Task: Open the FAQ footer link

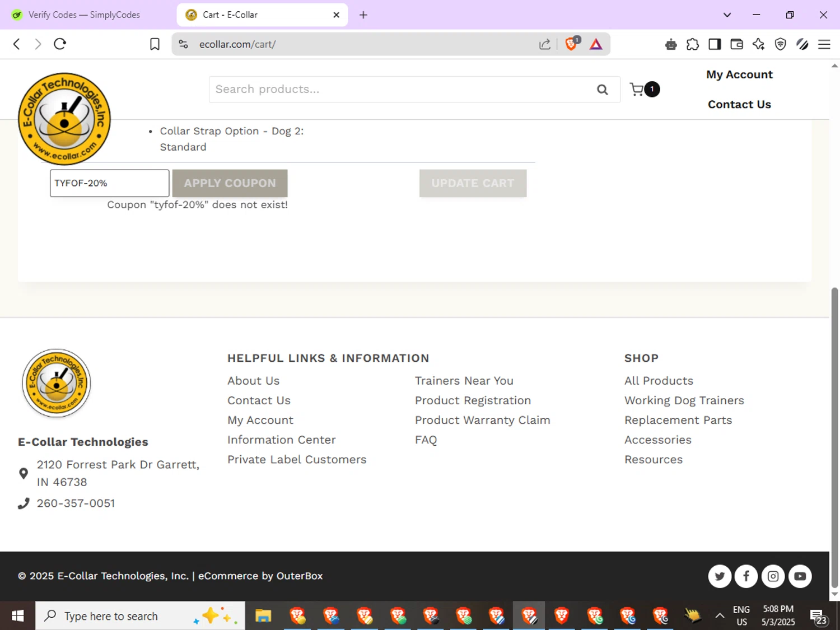Action: pos(426,440)
